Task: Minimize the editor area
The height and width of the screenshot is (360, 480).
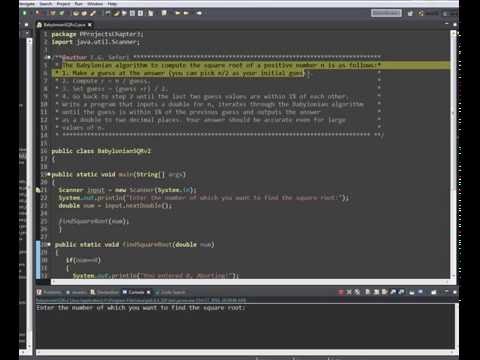Action: [x=447, y=24]
